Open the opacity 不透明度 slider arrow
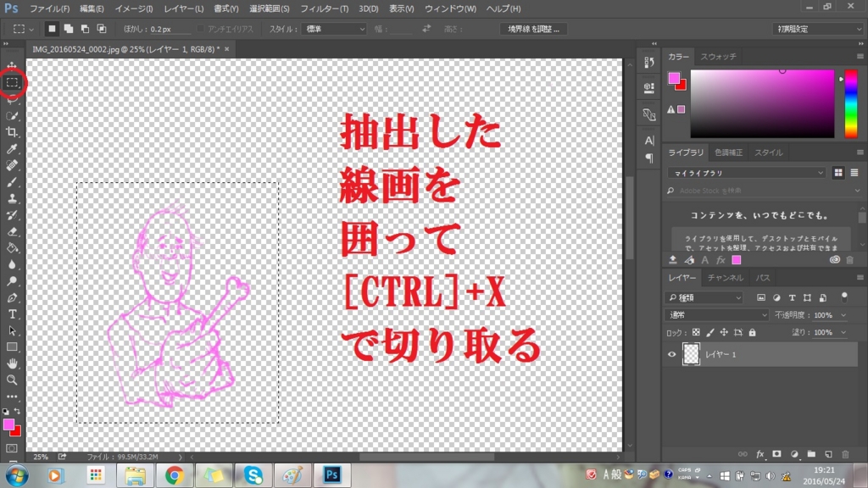This screenshot has width=868, height=488. point(843,315)
